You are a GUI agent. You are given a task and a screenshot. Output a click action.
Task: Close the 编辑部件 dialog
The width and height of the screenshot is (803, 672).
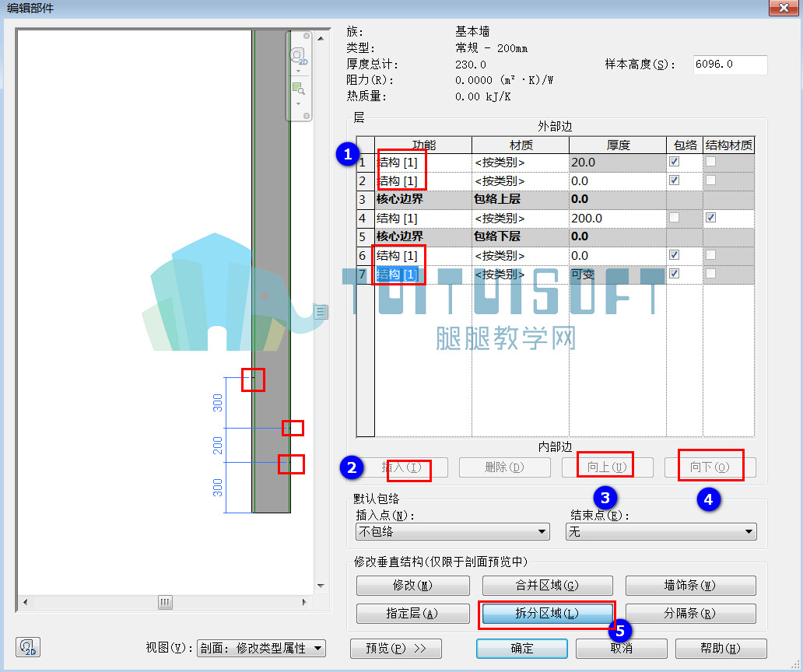pos(784,8)
